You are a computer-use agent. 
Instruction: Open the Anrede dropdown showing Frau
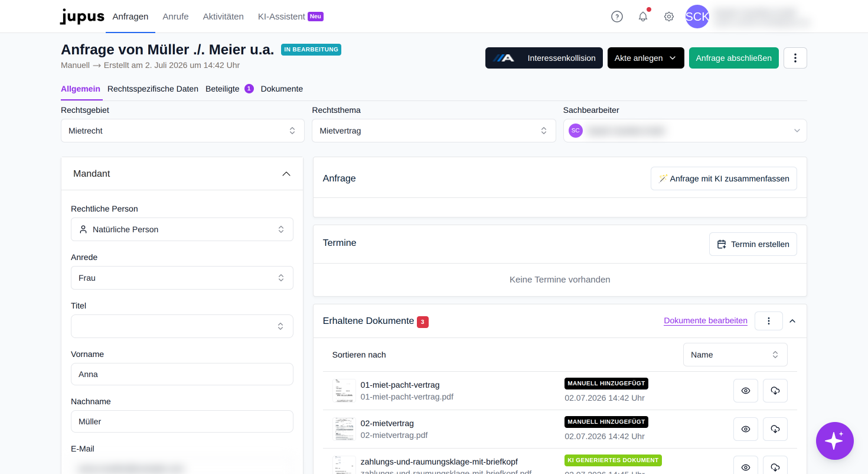[x=182, y=278]
